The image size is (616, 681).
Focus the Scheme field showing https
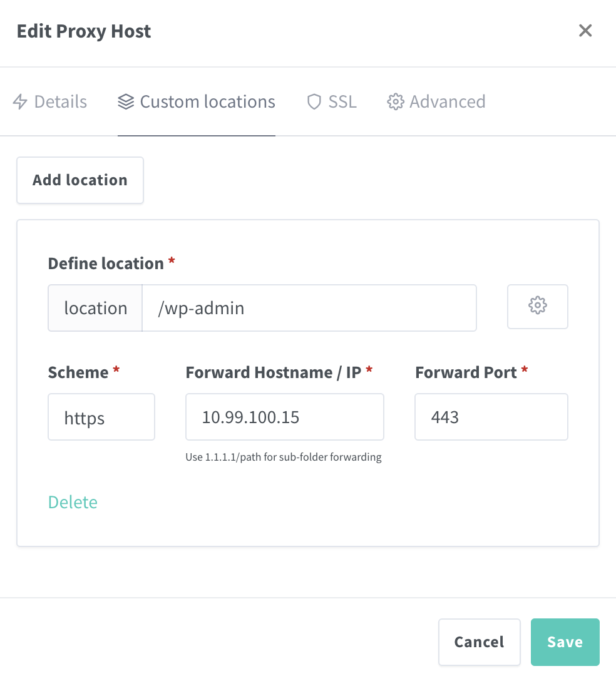[x=101, y=417]
